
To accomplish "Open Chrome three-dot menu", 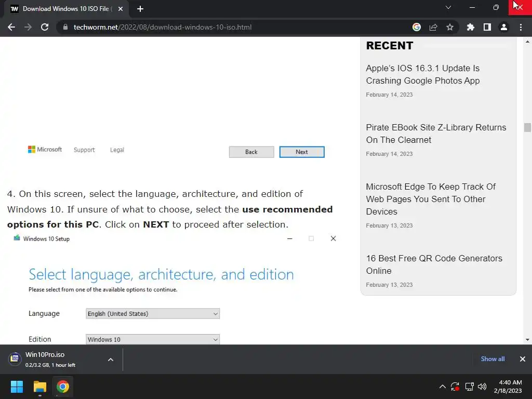I will click(521, 27).
